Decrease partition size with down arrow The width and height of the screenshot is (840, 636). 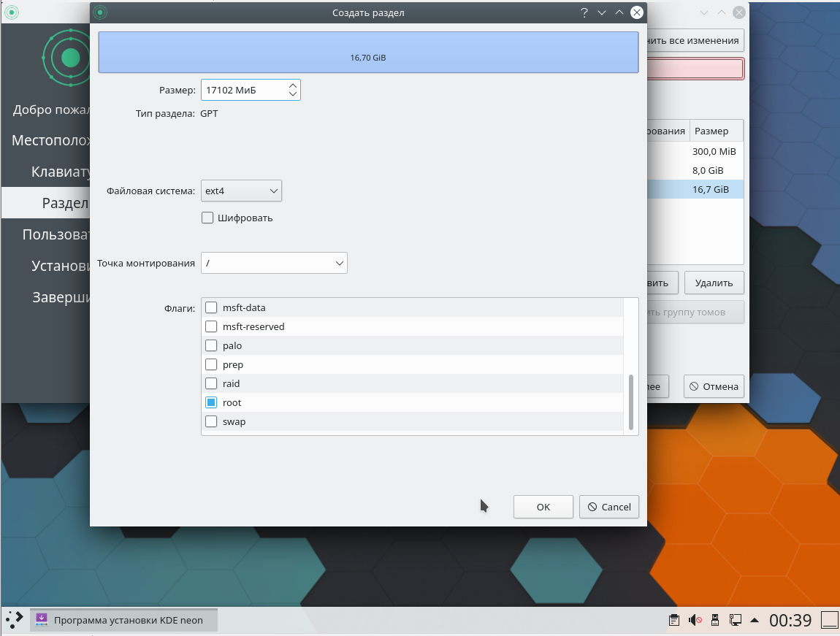[x=292, y=93]
